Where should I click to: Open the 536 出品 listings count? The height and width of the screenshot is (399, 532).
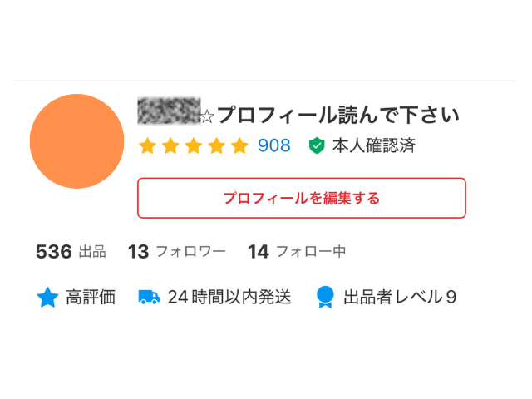click(71, 251)
